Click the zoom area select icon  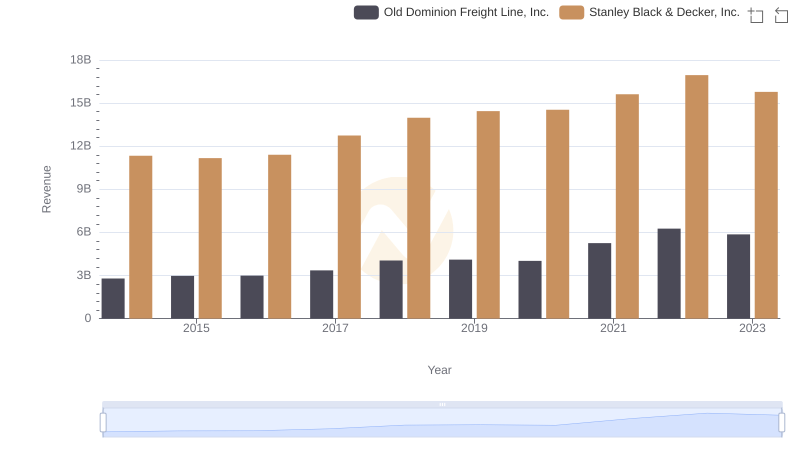pos(756,15)
